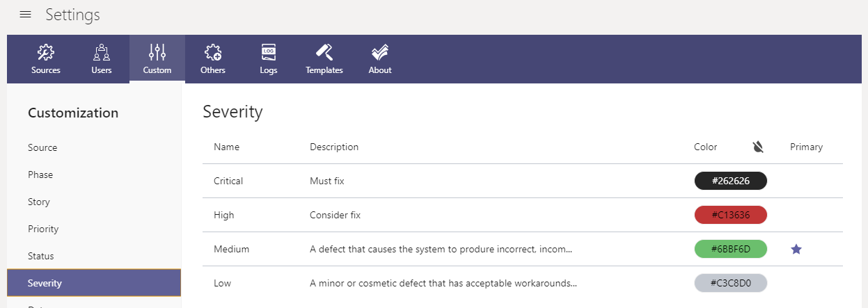This screenshot has width=868, height=308.
Task: Open the hamburger navigation menu
Action: point(26,15)
